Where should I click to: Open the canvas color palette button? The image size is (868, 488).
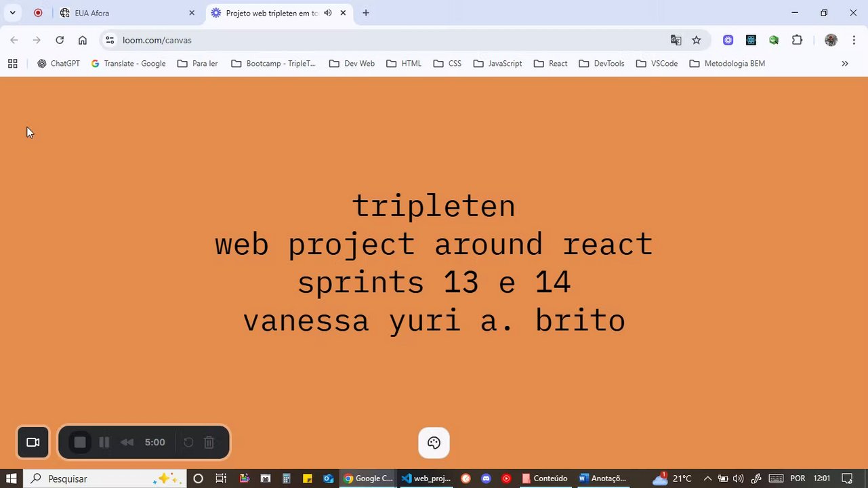pos(434,443)
